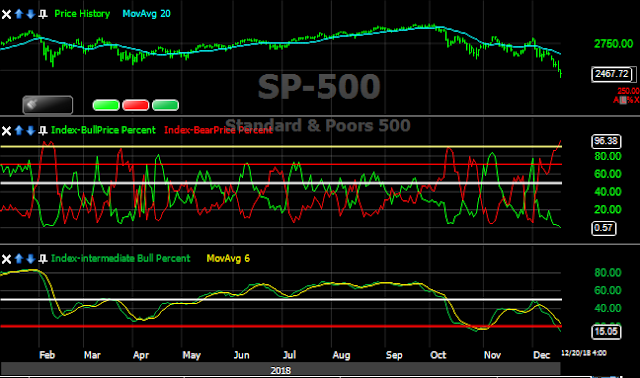640x378 pixels.
Task: Click the 15.05 intermediate value box
Action: (x=606, y=331)
